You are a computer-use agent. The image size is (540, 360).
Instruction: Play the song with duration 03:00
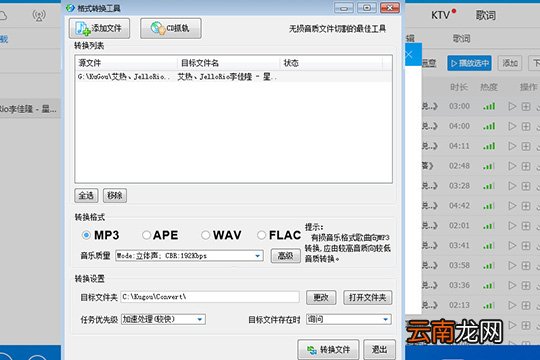(x=512, y=106)
